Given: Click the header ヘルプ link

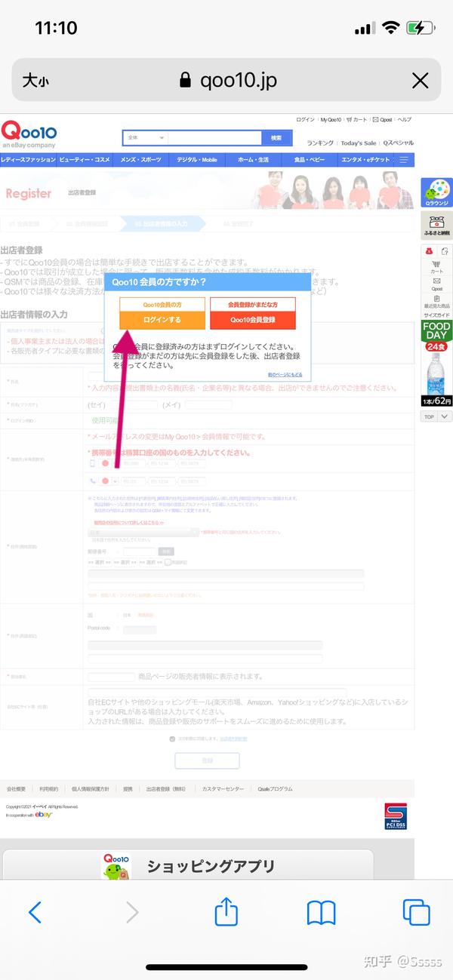Looking at the screenshot, I should coord(405,120).
